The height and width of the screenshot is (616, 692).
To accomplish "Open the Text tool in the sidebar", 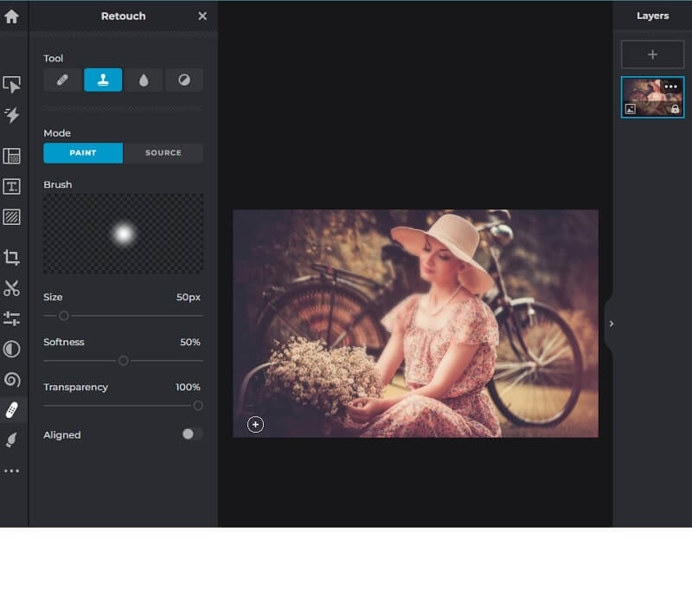I will [13, 185].
